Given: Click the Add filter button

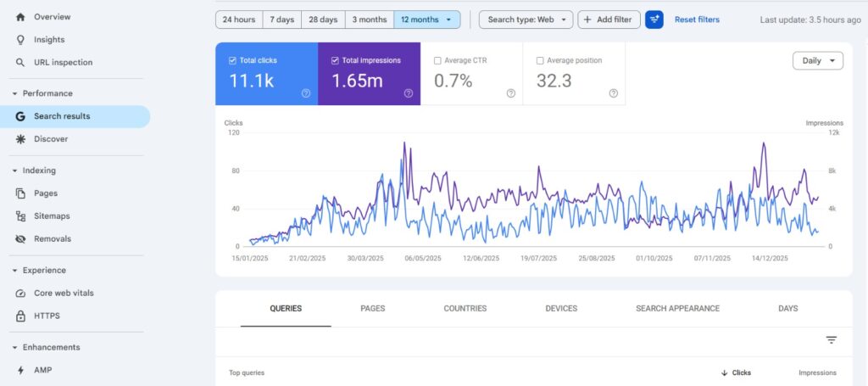Looking at the screenshot, I should pos(609,20).
